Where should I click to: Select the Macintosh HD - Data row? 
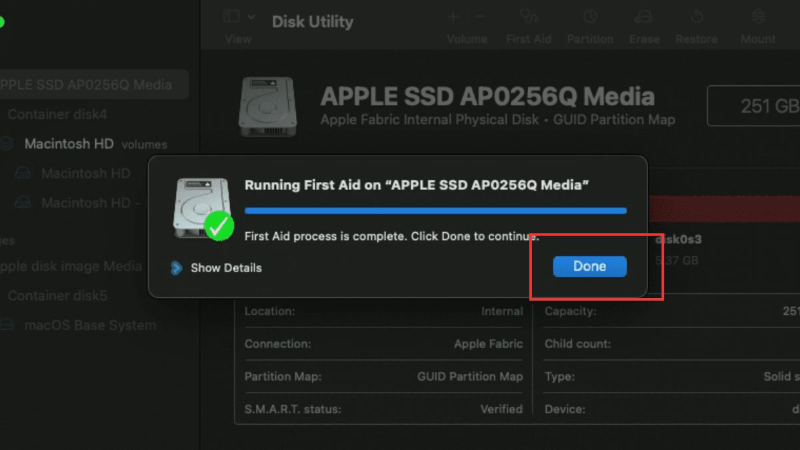pos(92,203)
